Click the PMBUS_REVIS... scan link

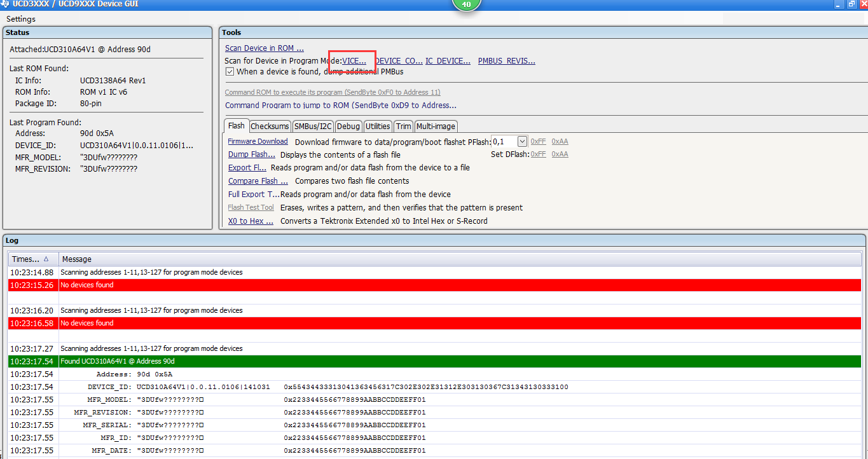[x=507, y=61]
